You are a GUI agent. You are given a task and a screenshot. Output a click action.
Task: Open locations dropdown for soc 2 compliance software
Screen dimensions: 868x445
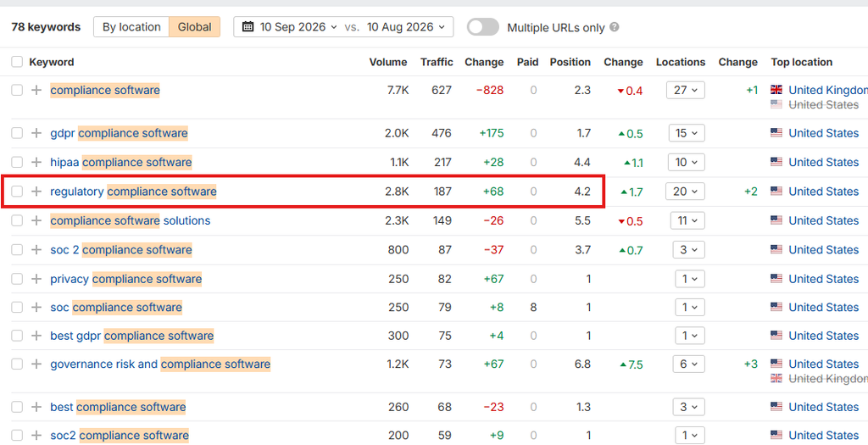[x=688, y=249]
